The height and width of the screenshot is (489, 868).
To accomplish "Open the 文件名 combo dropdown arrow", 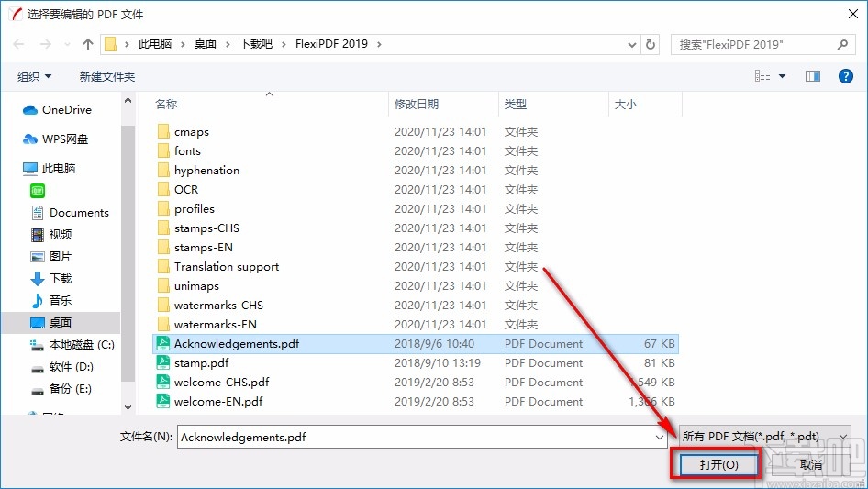I will (660, 437).
